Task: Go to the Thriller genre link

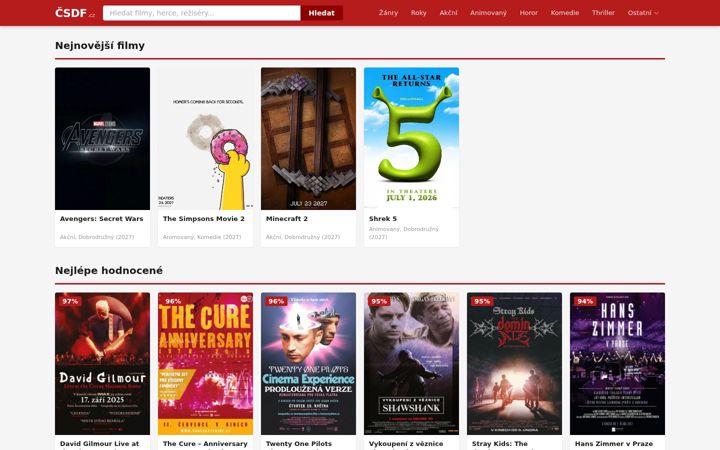Action: click(603, 13)
